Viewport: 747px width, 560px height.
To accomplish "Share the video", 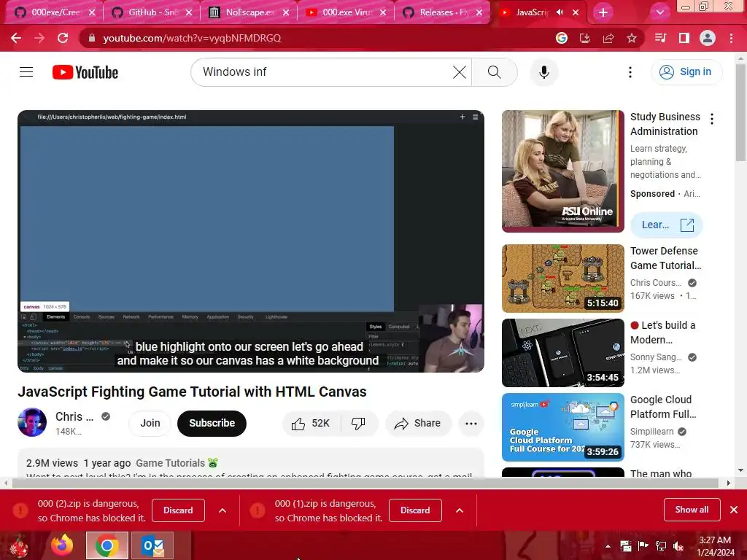I will [x=418, y=424].
